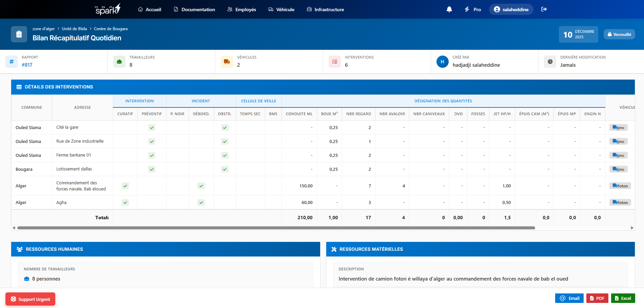Open the Véhicule navigation menu
644x308 pixels.
(x=281, y=9)
